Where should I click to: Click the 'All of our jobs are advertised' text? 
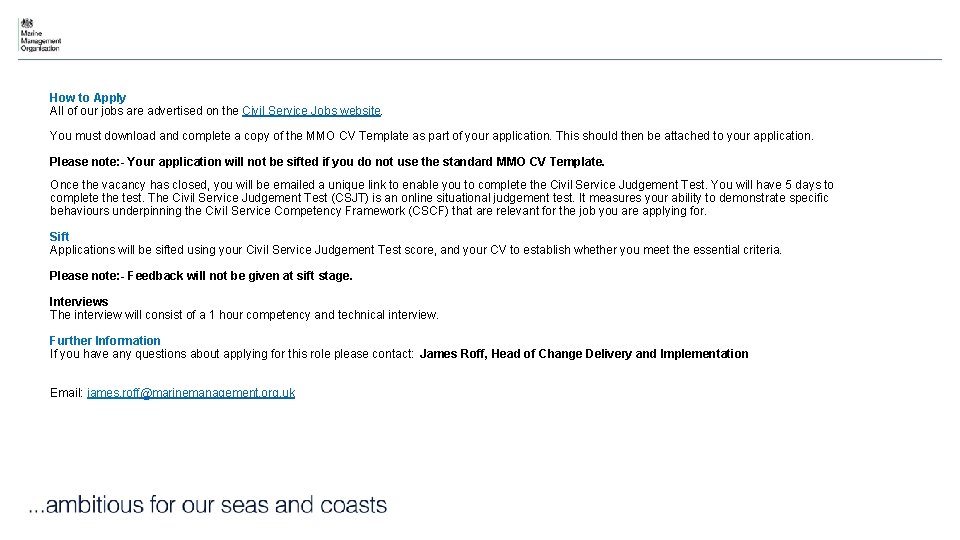click(144, 111)
